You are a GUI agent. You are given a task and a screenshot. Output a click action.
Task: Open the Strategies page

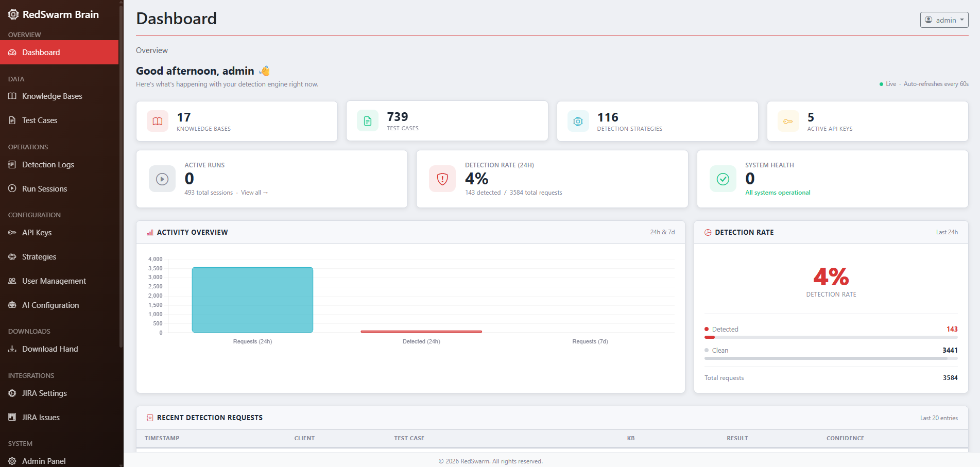[x=39, y=256]
